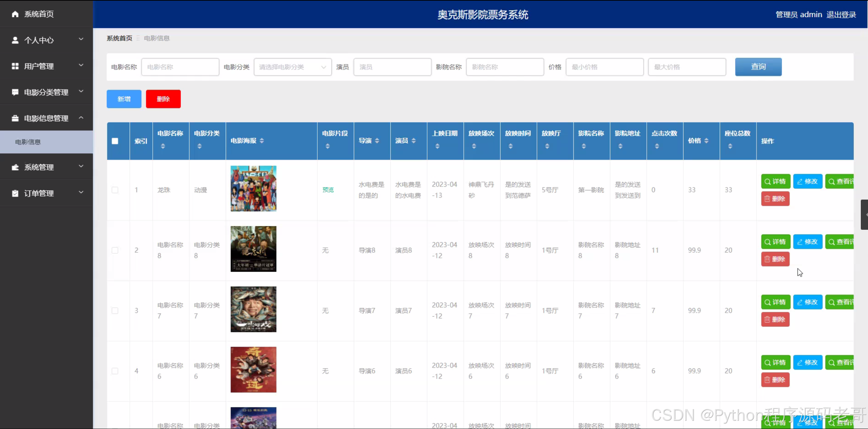Viewport: 868px width, 429px height.
Task: Click the blue 查询 search button
Action: (758, 67)
